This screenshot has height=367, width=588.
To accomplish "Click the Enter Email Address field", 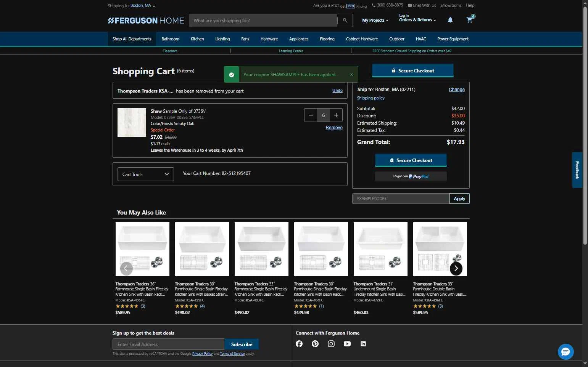I will [168, 344].
